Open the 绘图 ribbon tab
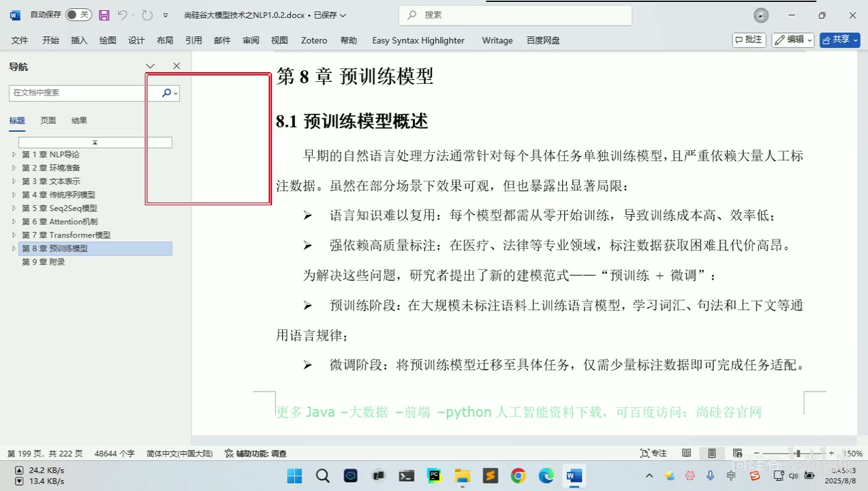Screen dimensions: 868x491 coord(108,40)
